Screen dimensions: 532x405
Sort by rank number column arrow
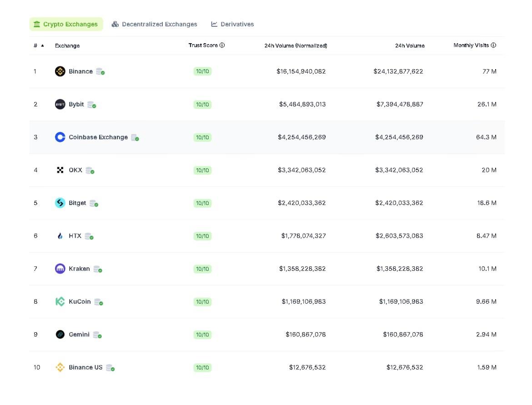coord(42,45)
